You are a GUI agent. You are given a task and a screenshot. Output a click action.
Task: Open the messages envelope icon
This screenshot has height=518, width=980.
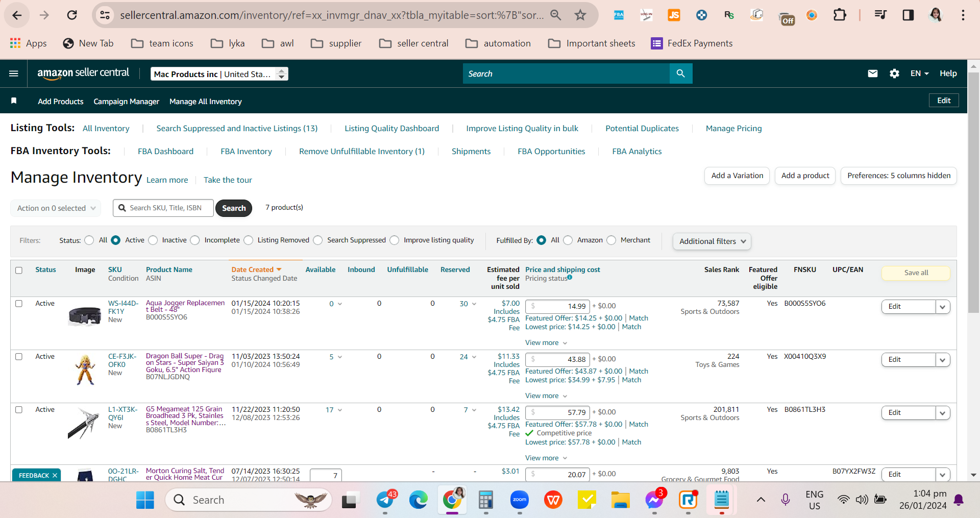click(873, 73)
